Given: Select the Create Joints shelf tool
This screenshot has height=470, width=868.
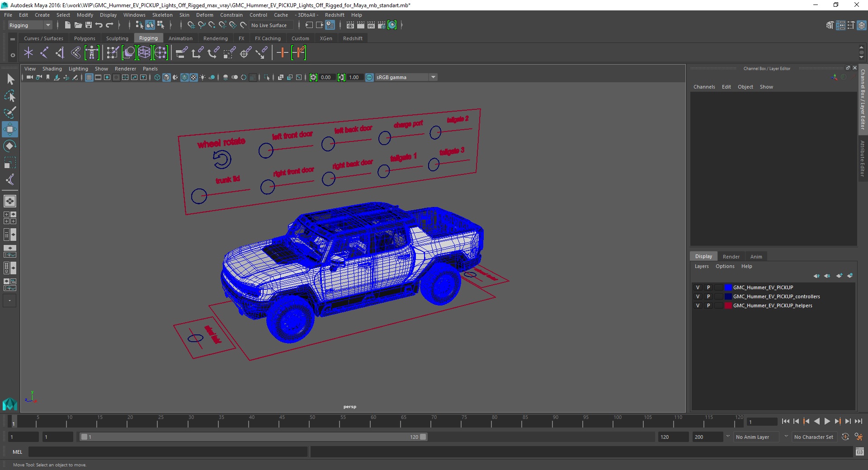Looking at the screenshot, I should (x=44, y=53).
